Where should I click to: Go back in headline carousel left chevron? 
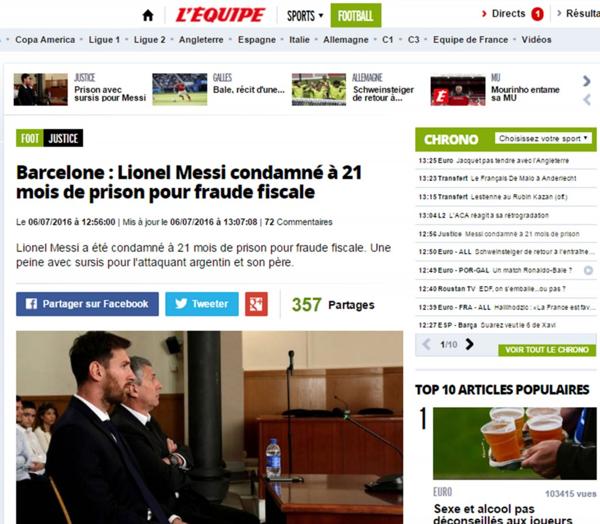pos(587,100)
